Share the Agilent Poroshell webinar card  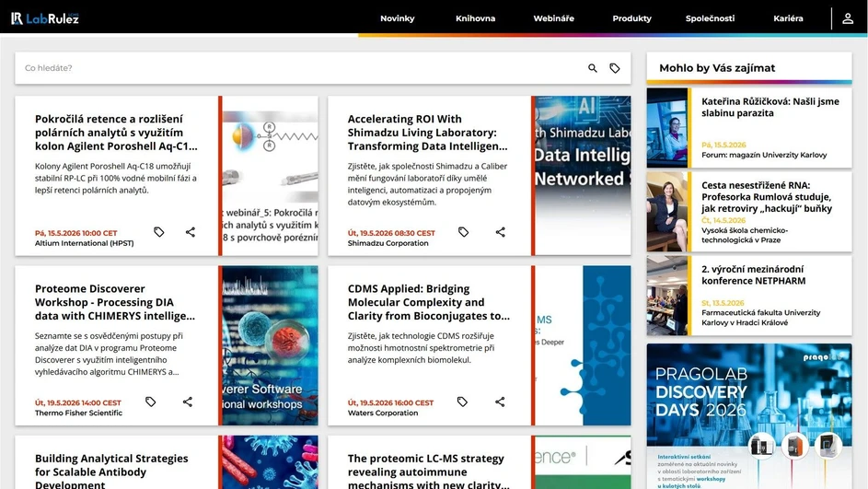[x=191, y=232]
